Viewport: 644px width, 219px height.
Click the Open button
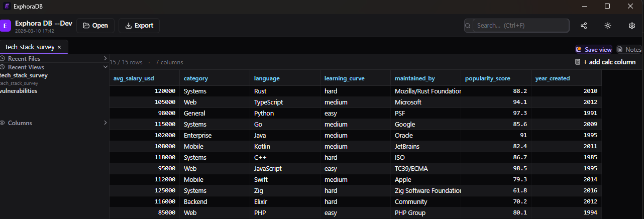(95, 26)
